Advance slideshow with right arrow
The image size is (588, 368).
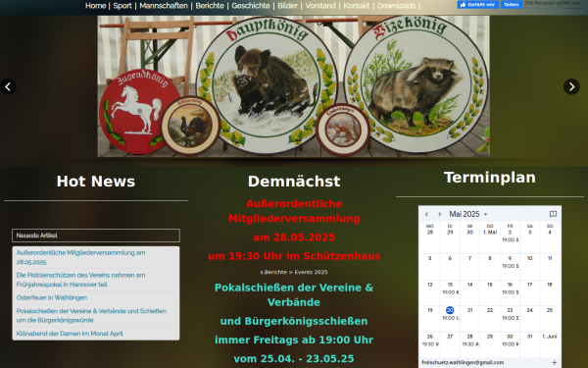(x=571, y=86)
